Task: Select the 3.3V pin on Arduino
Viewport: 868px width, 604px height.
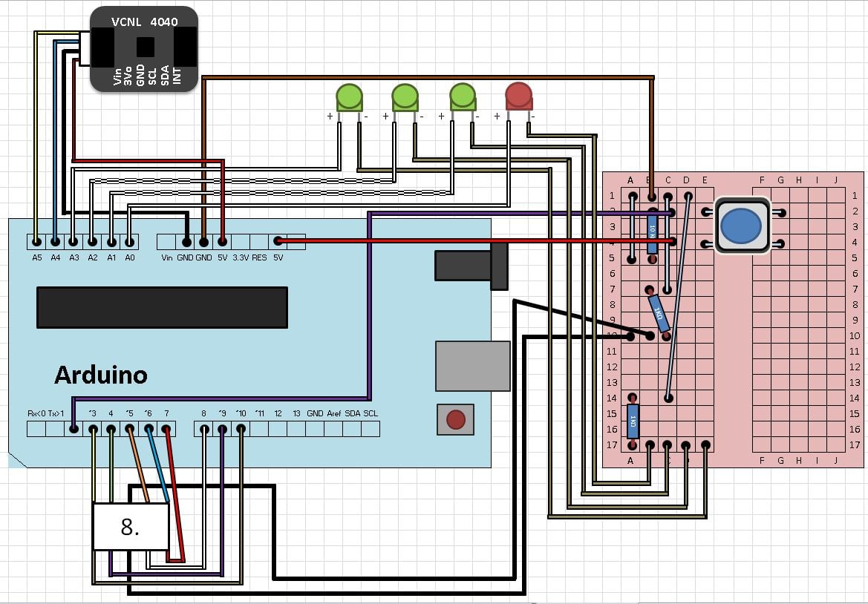Action: pos(240,241)
